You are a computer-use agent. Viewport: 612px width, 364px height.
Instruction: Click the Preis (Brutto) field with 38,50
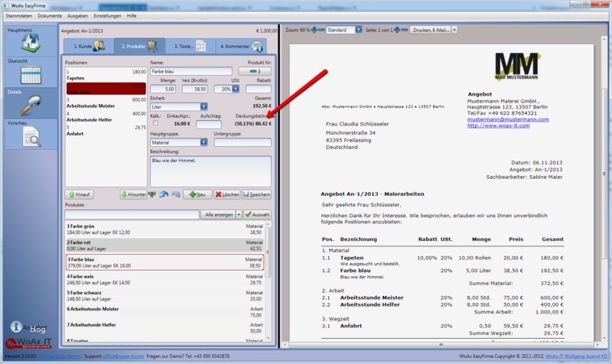tap(195, 89)
